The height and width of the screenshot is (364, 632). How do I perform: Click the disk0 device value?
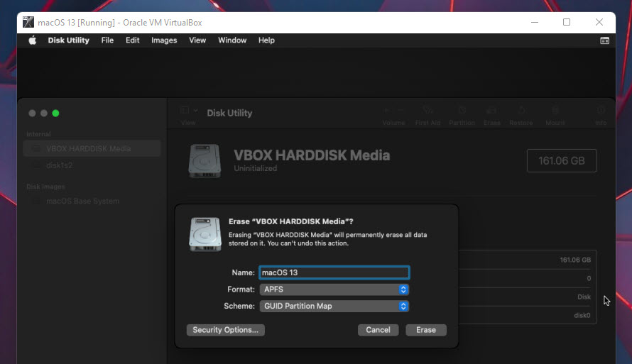click(x=582, y=315)
